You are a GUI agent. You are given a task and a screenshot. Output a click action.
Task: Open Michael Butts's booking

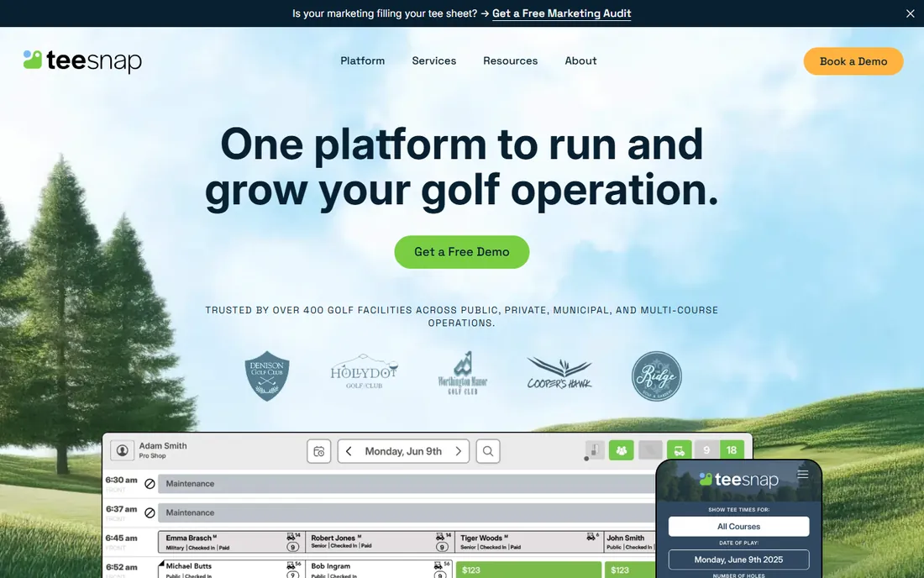[x=231, y=569]
